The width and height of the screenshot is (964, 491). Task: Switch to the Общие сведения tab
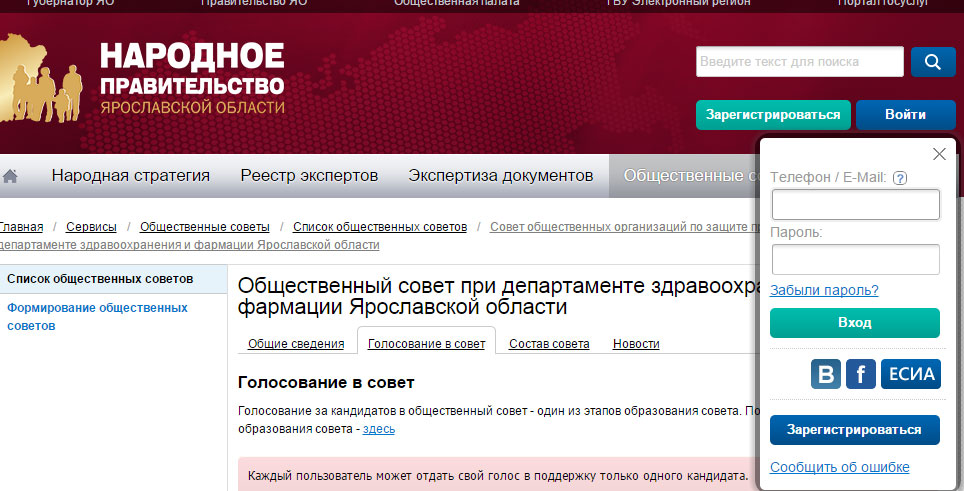296,344
